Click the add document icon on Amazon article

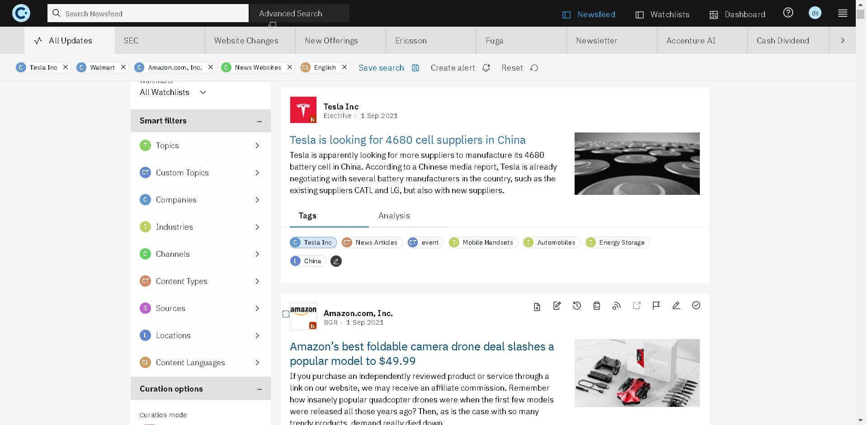[x=537, y=307]
